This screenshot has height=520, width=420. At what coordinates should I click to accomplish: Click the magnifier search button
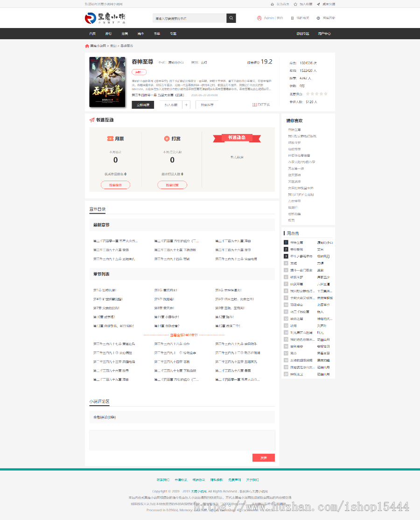point(231,18)
